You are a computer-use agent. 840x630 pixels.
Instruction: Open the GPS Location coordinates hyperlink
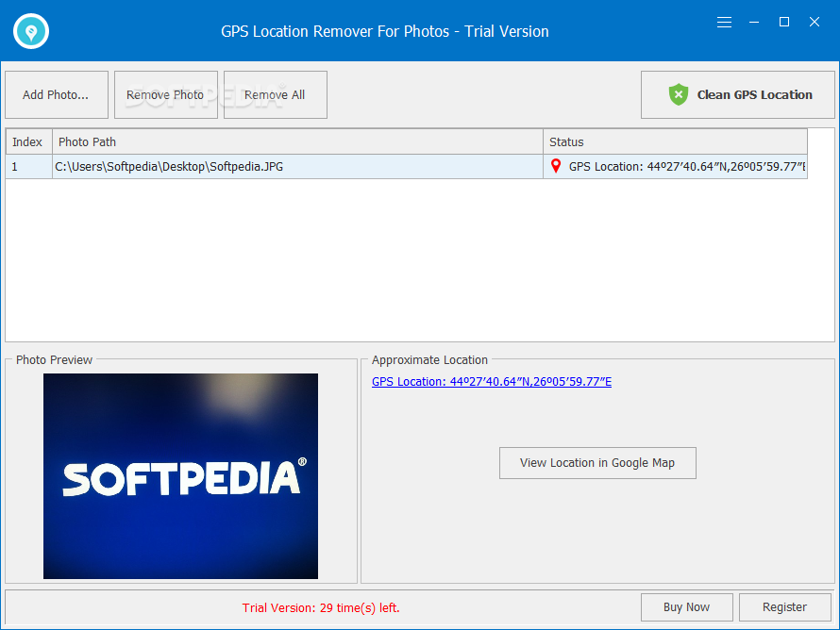pos(492,382)
